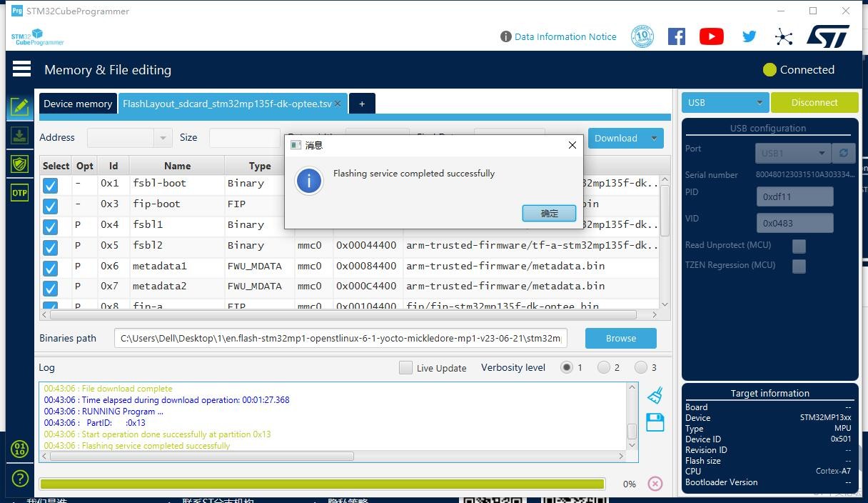Uncheck the metadata2 row checkbox
This screenshot has height=503, width=868.
click(x=50, y=288)
